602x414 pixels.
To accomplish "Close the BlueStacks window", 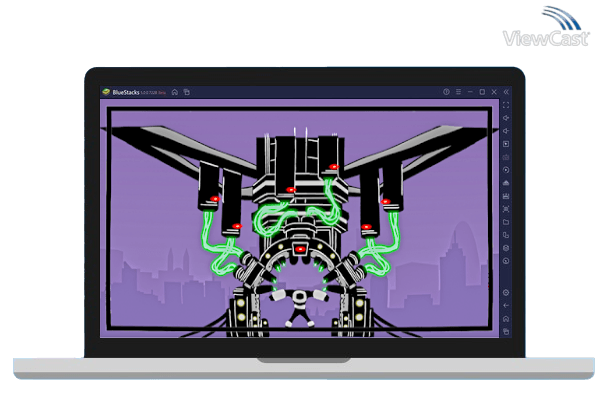I will point(494,92).
